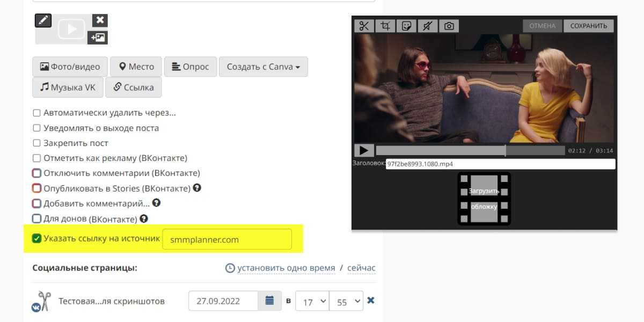Click the Фото/видео button
This screenshot has width=644, height=322.
click(x=70, y=67)
